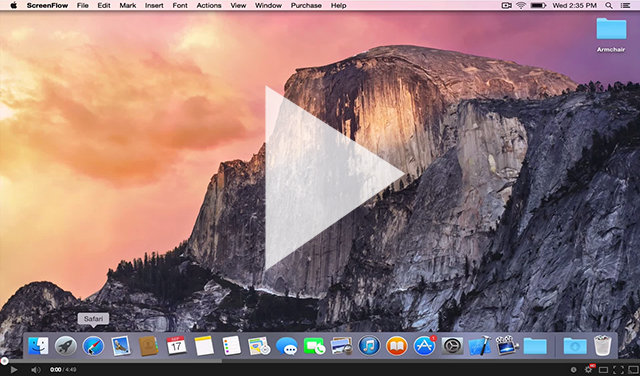Image resolution: width=640 pixels, height=376 pixels.
Task: Toggle fullscreen in the video player
Action: click(x=618, y=370)
